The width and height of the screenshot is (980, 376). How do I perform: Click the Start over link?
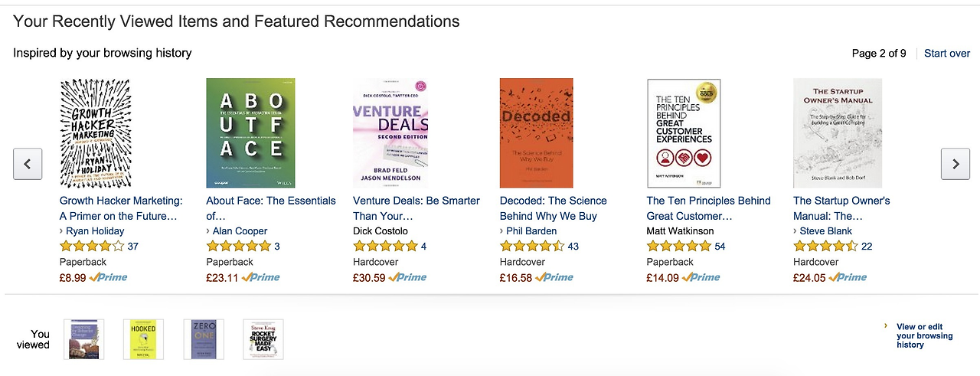point(947,54)
